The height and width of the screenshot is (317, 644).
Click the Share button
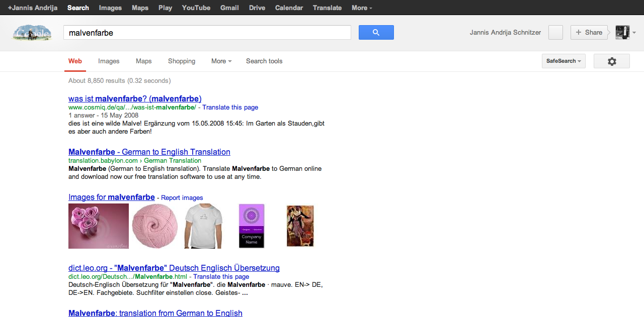pos(589,33)
